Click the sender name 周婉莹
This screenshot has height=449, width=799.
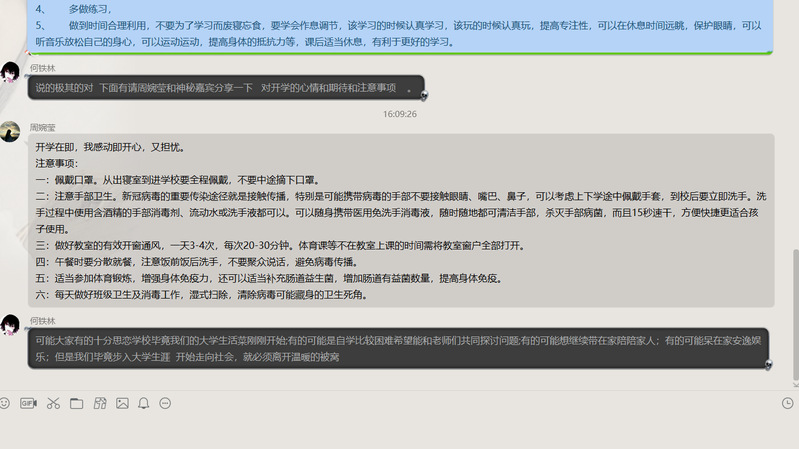(43, 128)
